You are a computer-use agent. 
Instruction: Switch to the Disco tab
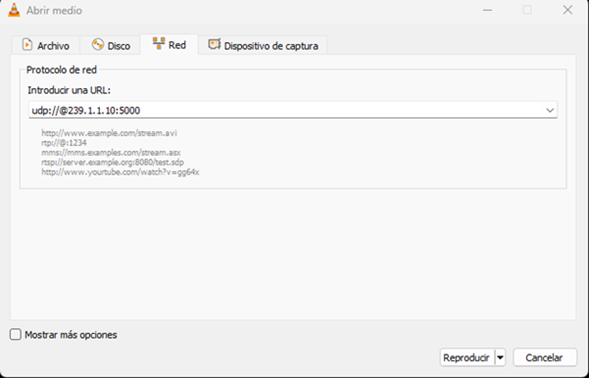coord(110,45)
